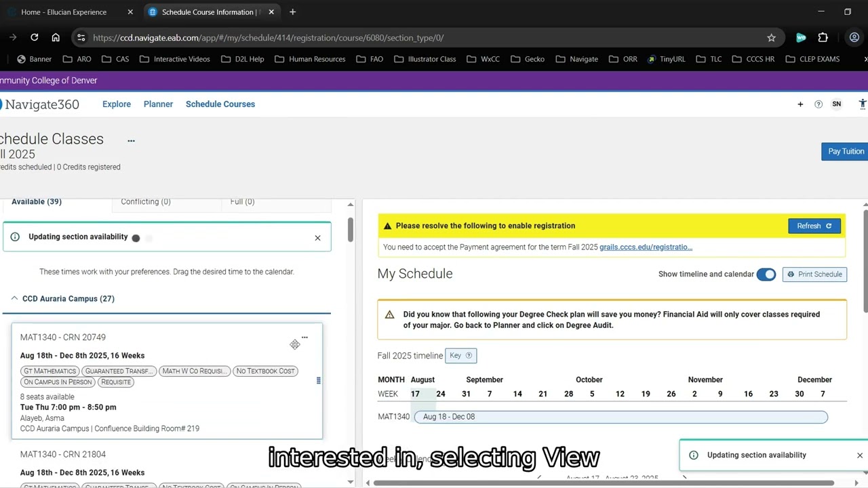Click the up arrow of the section list scrollbar
868x488 pixels.
tap(351, 204)
